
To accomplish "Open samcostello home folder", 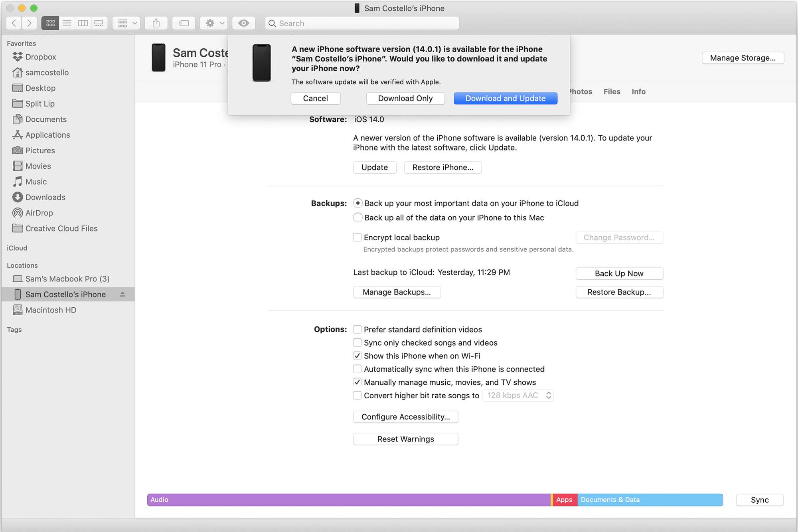I will (68, 73).
